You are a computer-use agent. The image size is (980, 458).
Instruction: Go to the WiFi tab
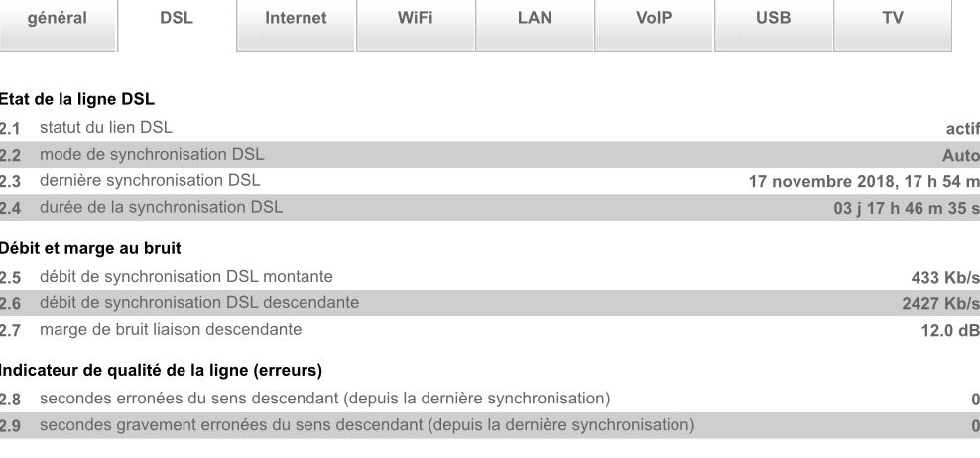(415, 19)
